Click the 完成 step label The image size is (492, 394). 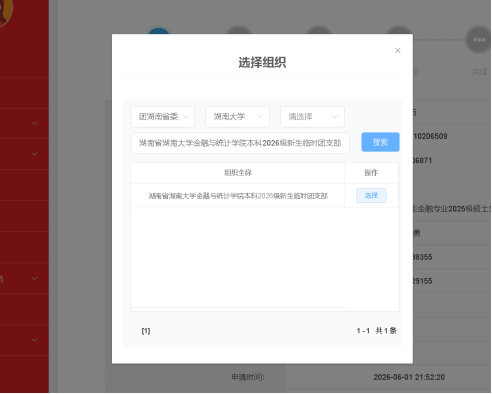coord(479,72)
